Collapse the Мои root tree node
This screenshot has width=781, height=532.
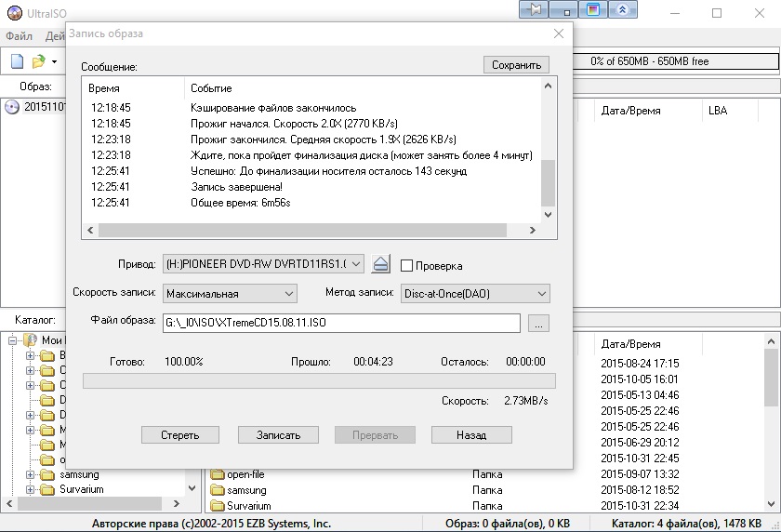pyautogui.click(x=12, y=340)
